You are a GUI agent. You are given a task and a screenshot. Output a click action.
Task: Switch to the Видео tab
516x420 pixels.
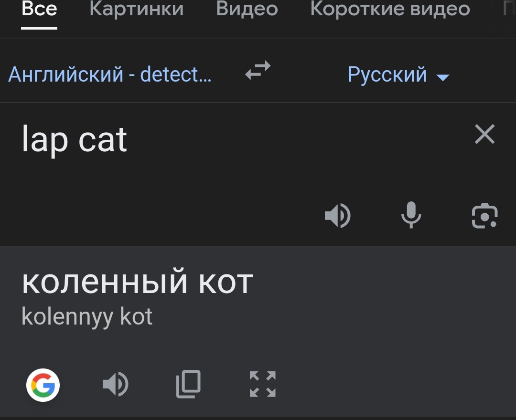(247, 9)
